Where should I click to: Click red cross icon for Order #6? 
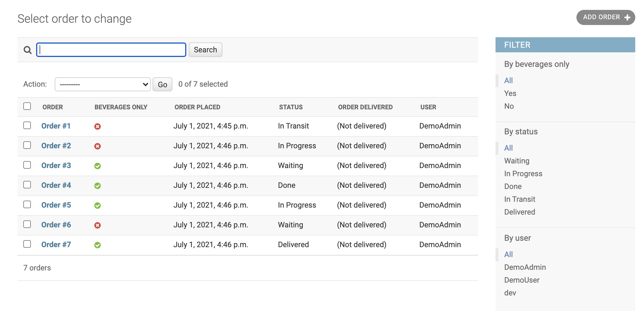[98, 225]
